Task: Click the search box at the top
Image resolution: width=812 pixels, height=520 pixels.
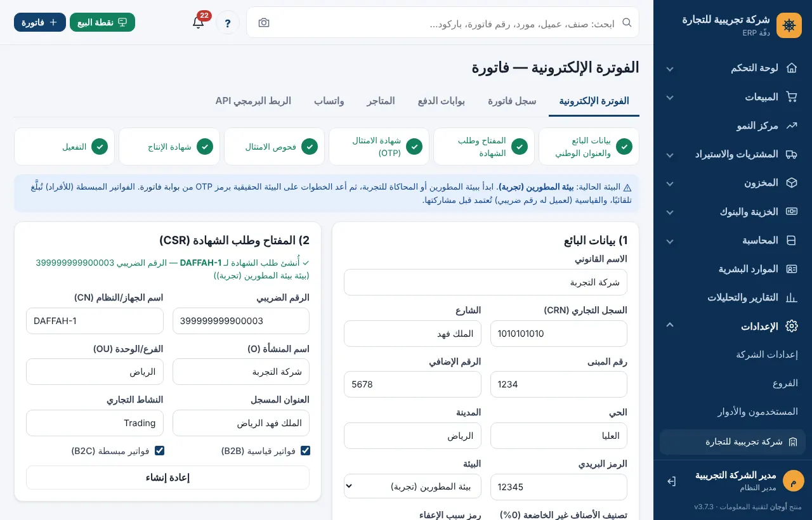Action: (444, 23)
